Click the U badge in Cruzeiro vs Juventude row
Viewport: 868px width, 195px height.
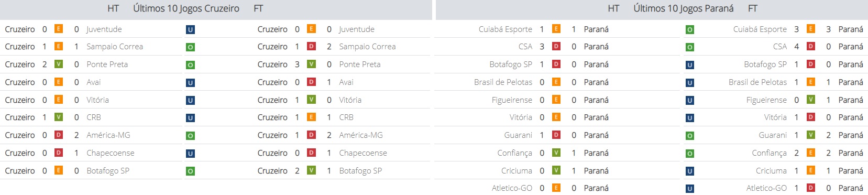190,30
